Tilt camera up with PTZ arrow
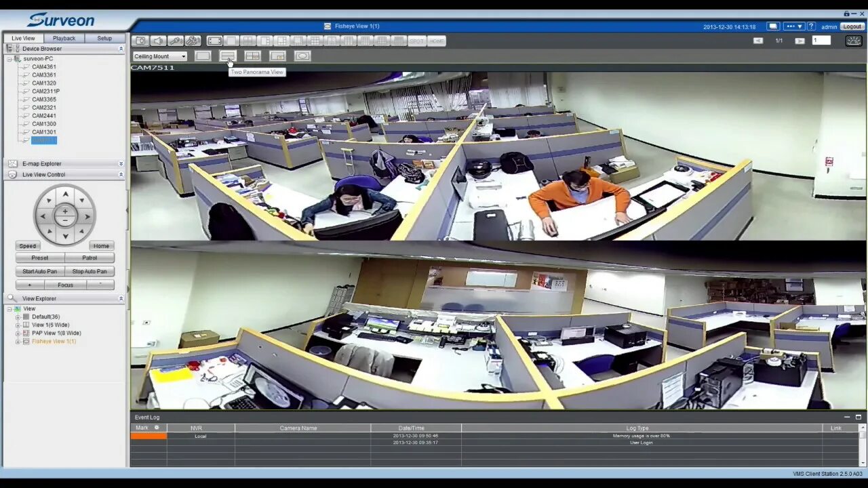868x488 pixels. point(65,194)
